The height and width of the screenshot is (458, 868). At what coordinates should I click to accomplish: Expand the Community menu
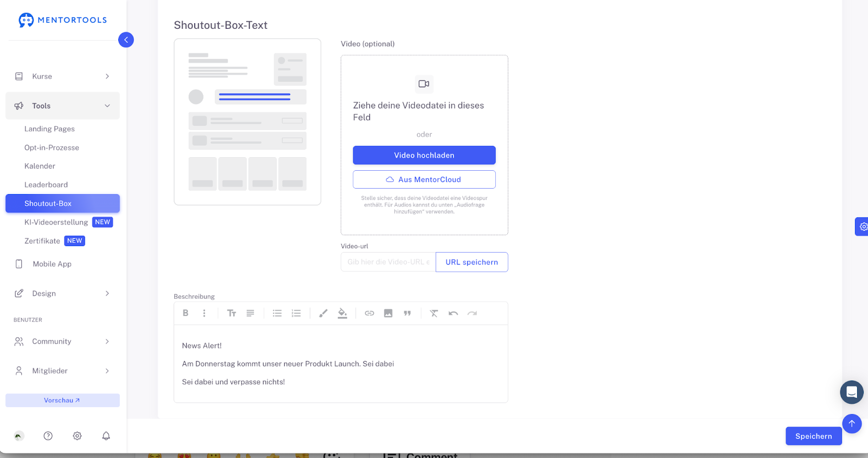coord(62,341)
